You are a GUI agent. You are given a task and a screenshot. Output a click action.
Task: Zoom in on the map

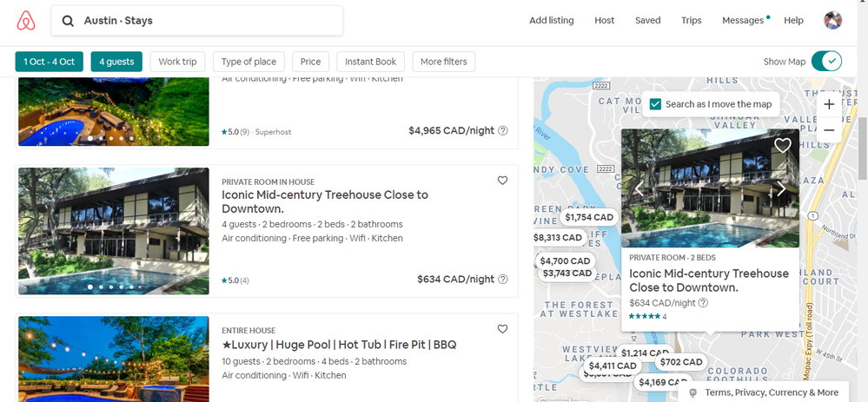click(829, 104)
